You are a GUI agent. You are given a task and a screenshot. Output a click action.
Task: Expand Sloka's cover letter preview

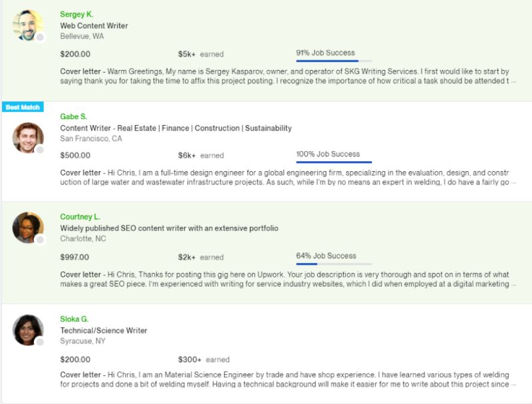[x=513, y=385]
